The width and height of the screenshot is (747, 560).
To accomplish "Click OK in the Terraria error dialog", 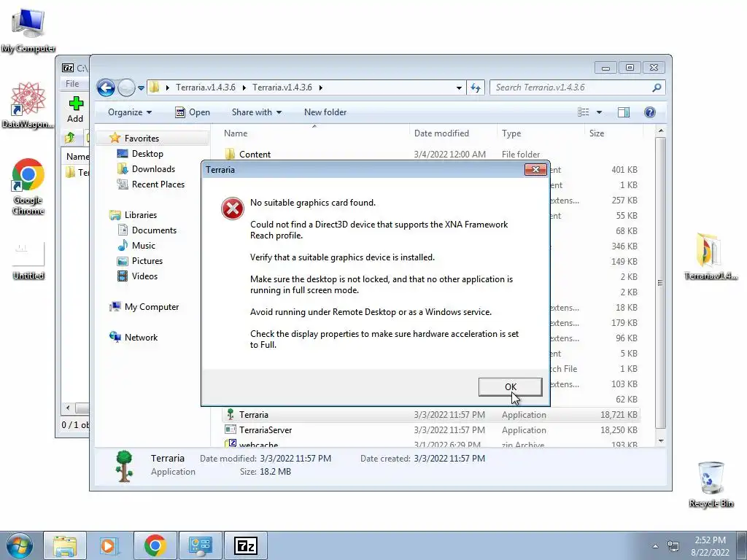I will click(510, 386).
